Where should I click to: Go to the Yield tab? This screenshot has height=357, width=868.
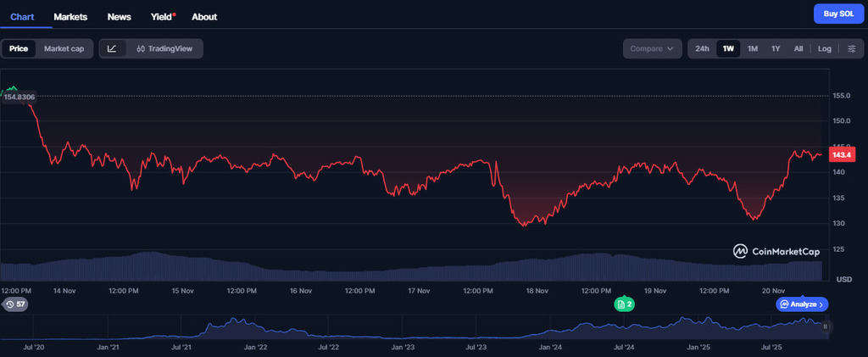pos(161,16)
